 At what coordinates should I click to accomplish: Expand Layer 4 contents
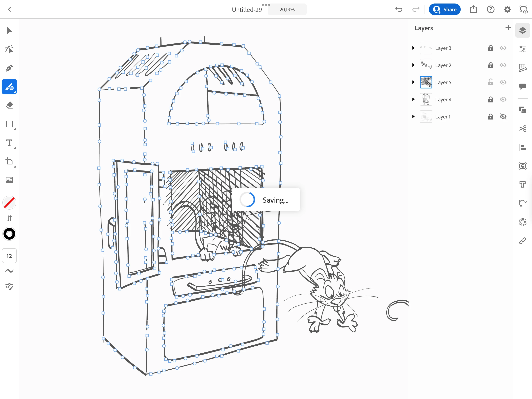tap(413, 99)
